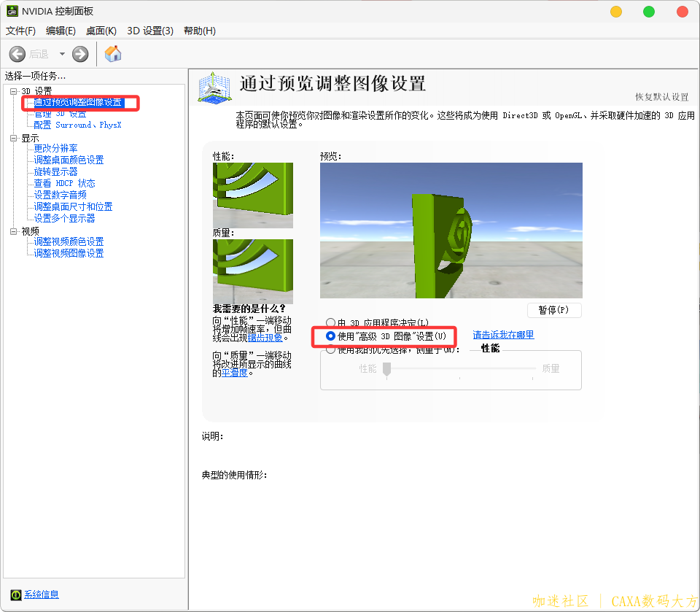The width and height of the screenshot is (700, 612).
Task: Click the 3D logo preview image
Action: (451, 230)
